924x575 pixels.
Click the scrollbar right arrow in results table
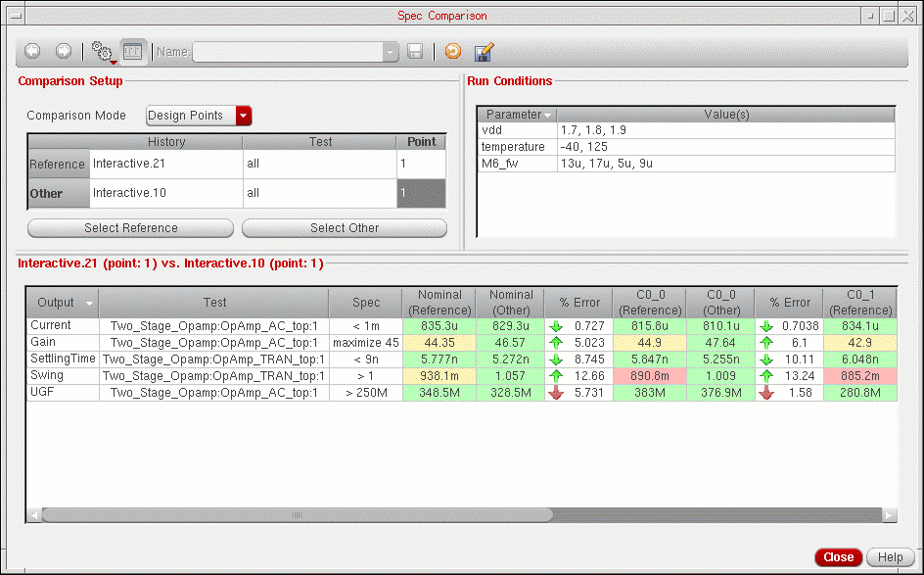point(889,514)
